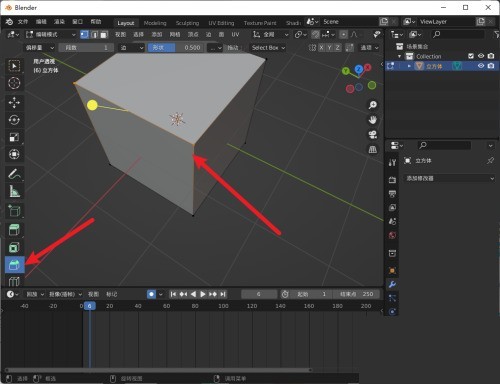The height and width of the screenshot is (384, 500).
Task: Choose the Measure tool
Action: pyautogui.click(x=14, y=191)
